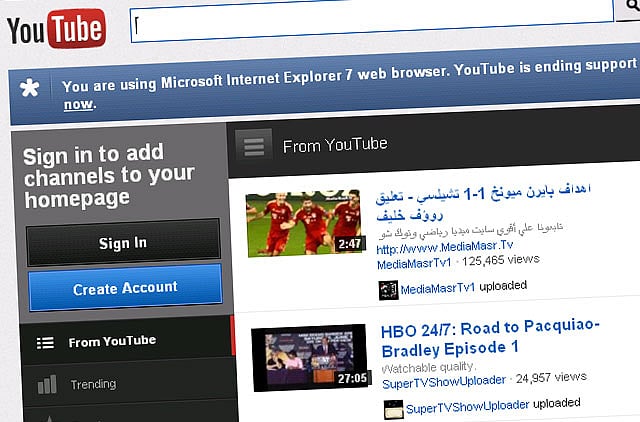Viewport: 640px width, 422px height.
Task: Click the Sign In button
Action: [123, 243]
